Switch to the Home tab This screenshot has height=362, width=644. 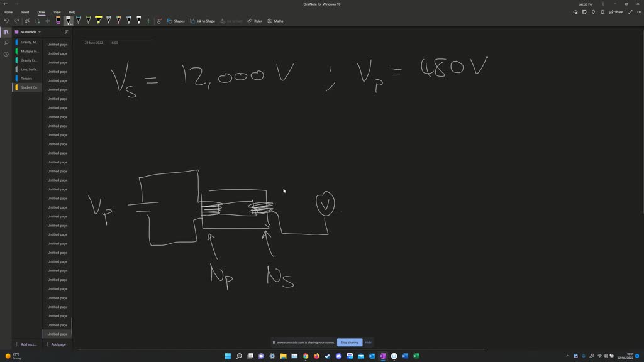[8, 12]
